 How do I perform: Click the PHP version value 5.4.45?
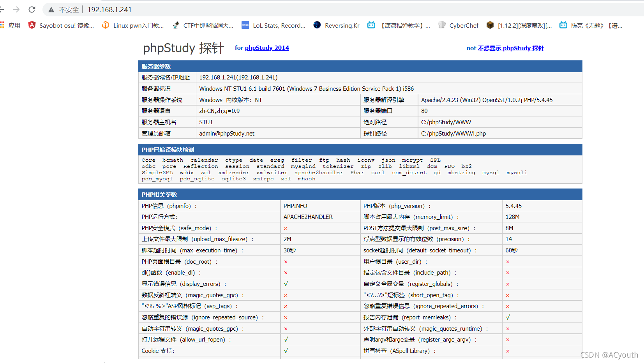tap(513, 206)
